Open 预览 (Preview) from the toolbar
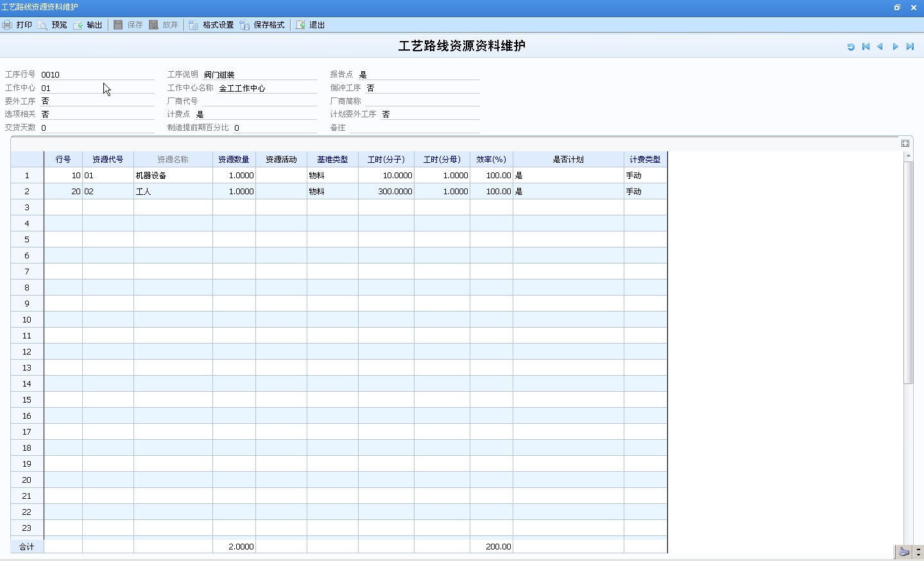The width and height of the screenshot is (924, 561). click(x=53, y=25)
